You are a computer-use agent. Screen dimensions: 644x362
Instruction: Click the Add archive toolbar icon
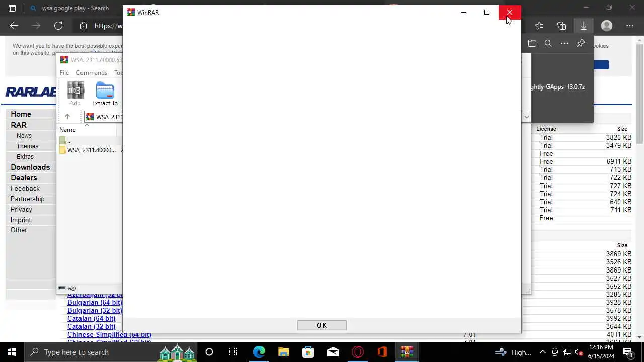click(x=75, y=94)
